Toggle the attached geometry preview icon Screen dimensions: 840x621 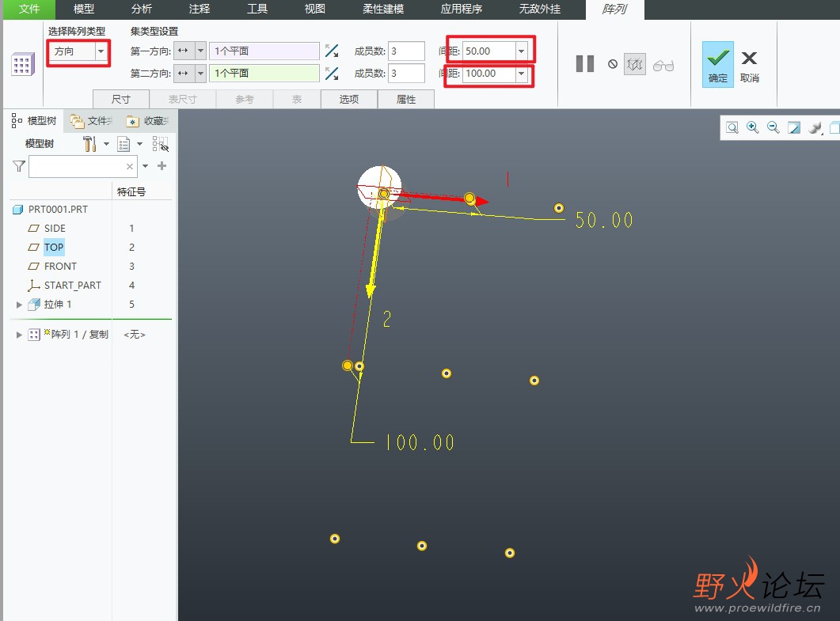[x=635, y=64]
